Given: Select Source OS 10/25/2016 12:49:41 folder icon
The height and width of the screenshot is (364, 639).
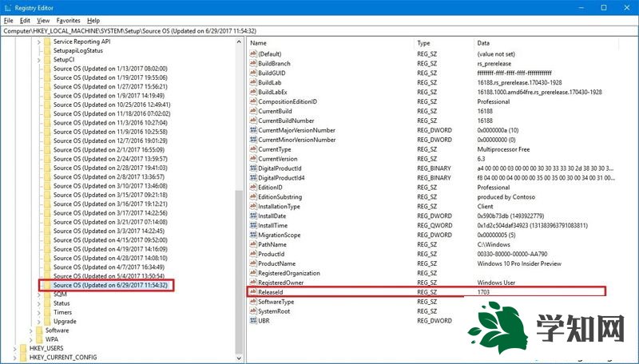Looking at the screenshot, I should 47,105.
